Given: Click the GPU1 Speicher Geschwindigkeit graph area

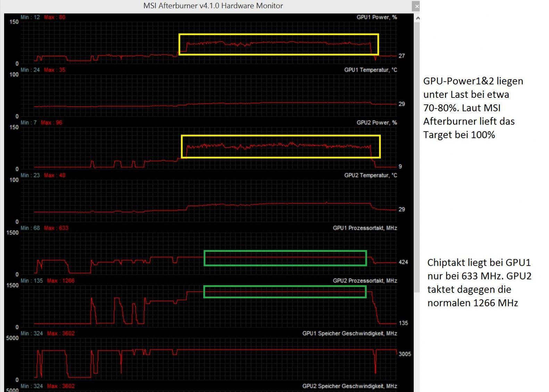Looking at the screenshot, I should click(208, 359).
